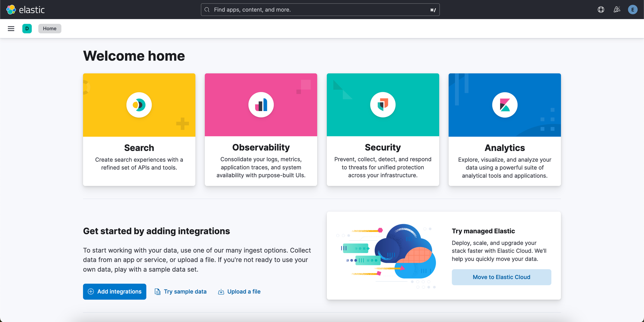Click the magnifier icon in search bar

[x=207, y=10]
